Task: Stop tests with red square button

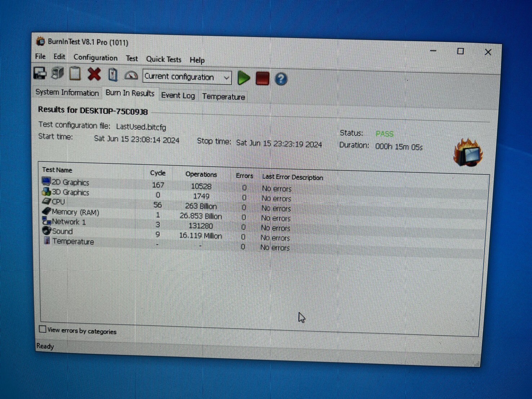Action: [x=262, y=79]
